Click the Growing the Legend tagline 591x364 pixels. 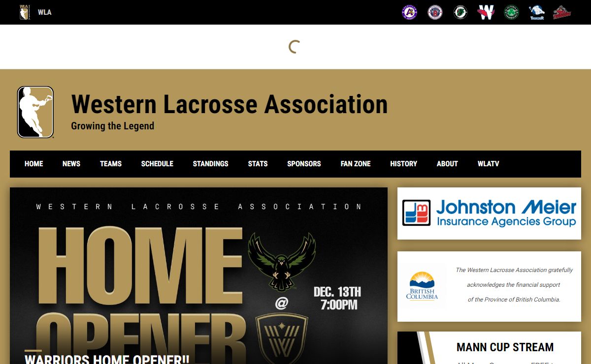(113, 126)
